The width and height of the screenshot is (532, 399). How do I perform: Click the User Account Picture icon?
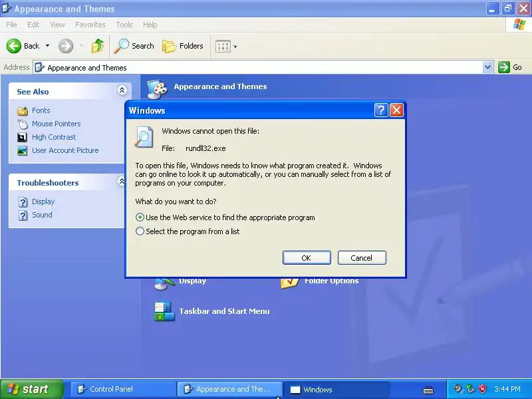(23, 151)
